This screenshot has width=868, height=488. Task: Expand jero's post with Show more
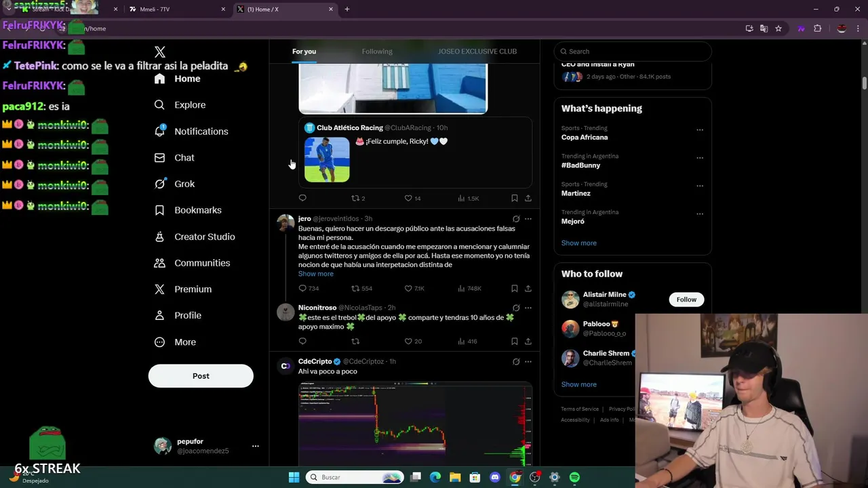coord(316,274)
